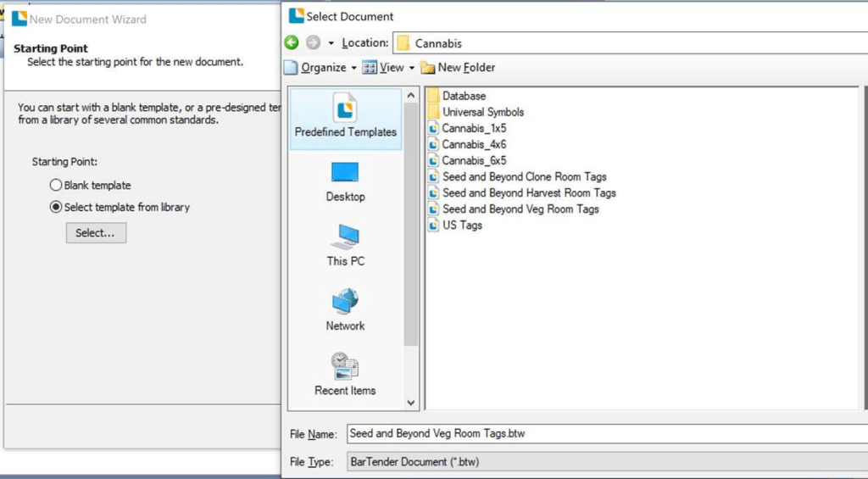
Task: Click the grey Forward arrow icon
Action: coord(314,42)
